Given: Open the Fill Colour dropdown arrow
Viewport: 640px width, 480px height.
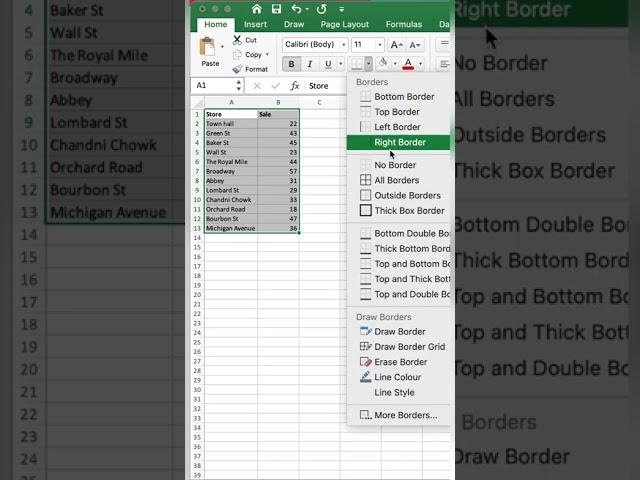Looking at the screenshot, I should coord(395,64).
